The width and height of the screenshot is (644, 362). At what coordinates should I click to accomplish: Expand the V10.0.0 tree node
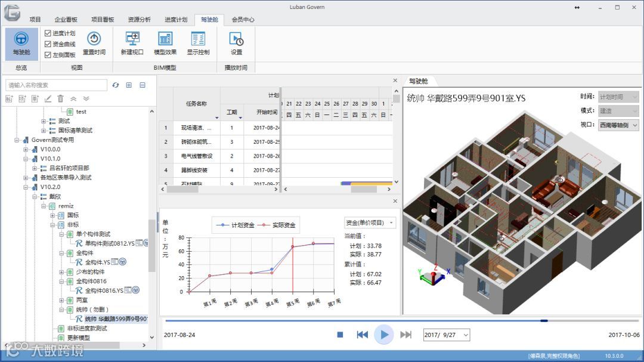tap(26, 150)
